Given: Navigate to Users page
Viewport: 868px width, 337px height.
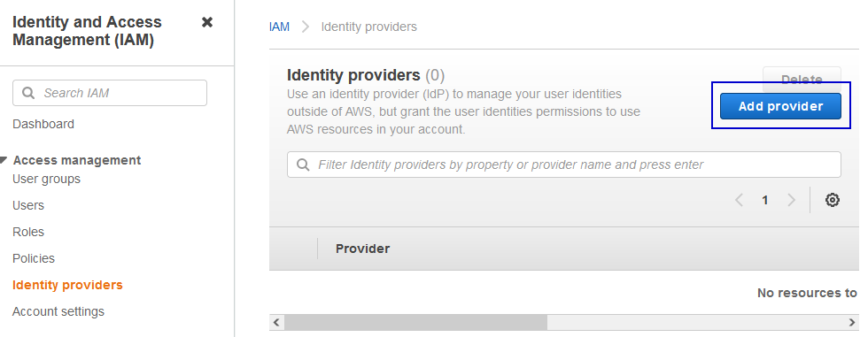Looking at the screenshot, I should [28, 205].
